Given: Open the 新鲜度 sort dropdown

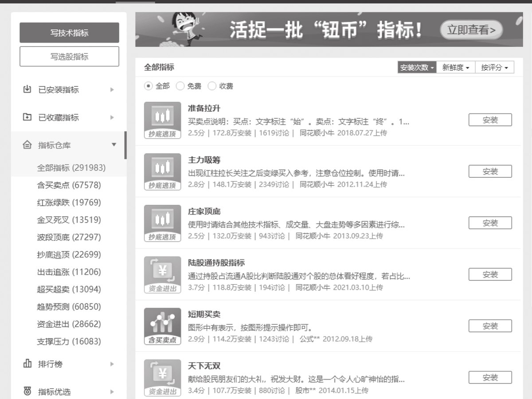Looking at the screenshot, I should [x=456, y=67].
